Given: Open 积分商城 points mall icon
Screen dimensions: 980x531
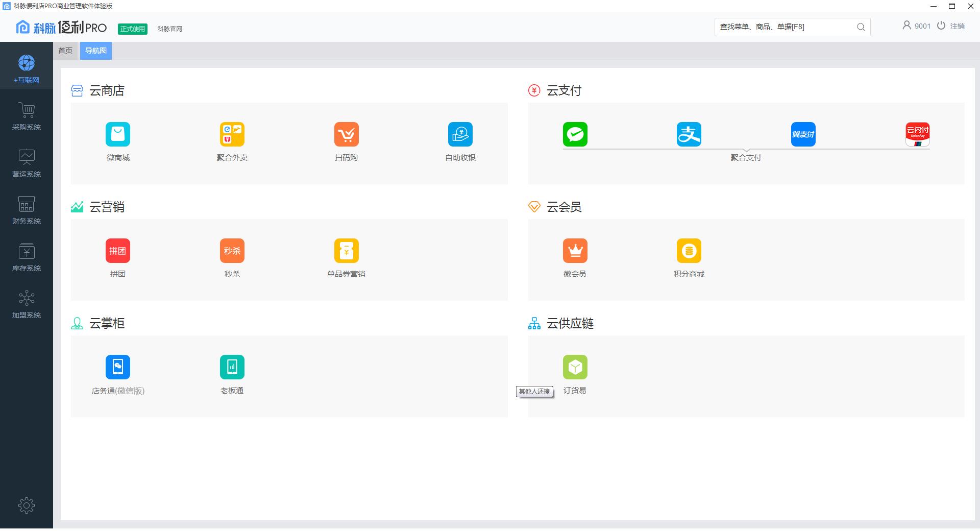Looking at the screenshot, I should pyautogui.click(x=689, y=251).
